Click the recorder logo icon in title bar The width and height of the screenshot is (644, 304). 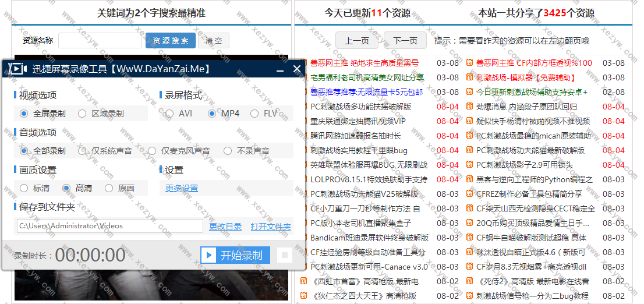pos(17,69)
